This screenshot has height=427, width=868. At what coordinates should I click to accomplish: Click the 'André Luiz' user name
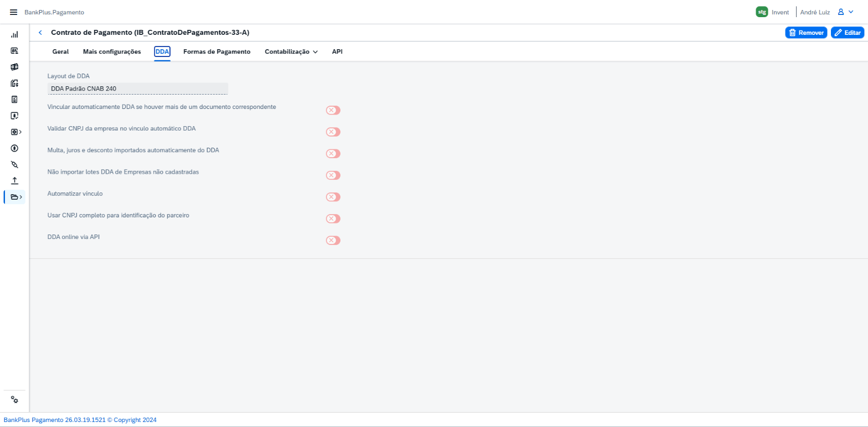[x=815, y=12]
